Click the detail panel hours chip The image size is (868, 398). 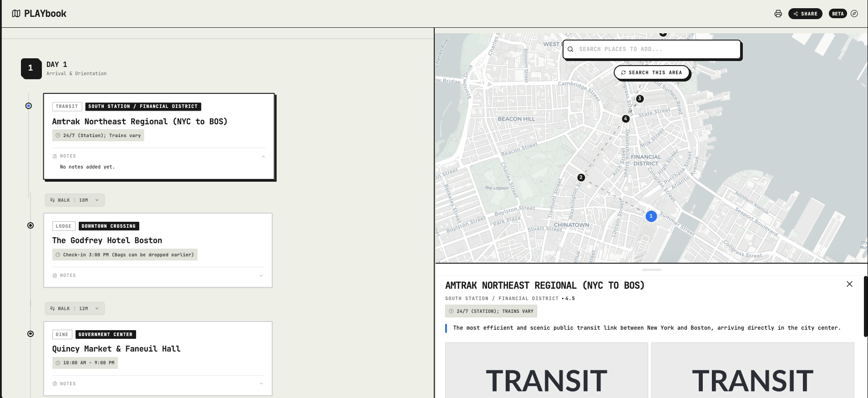[x=491, y=311]
